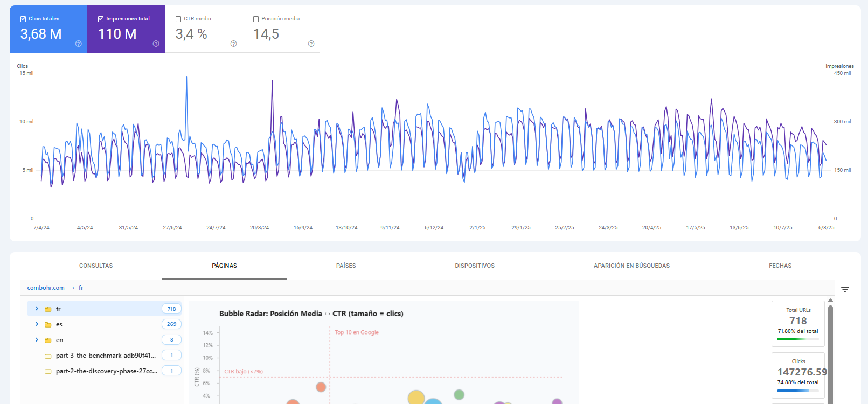Click the 13/10/24 date axis label
Viewport: 868px width, 404px height.
pyautogui.click(x=346, y=228)
